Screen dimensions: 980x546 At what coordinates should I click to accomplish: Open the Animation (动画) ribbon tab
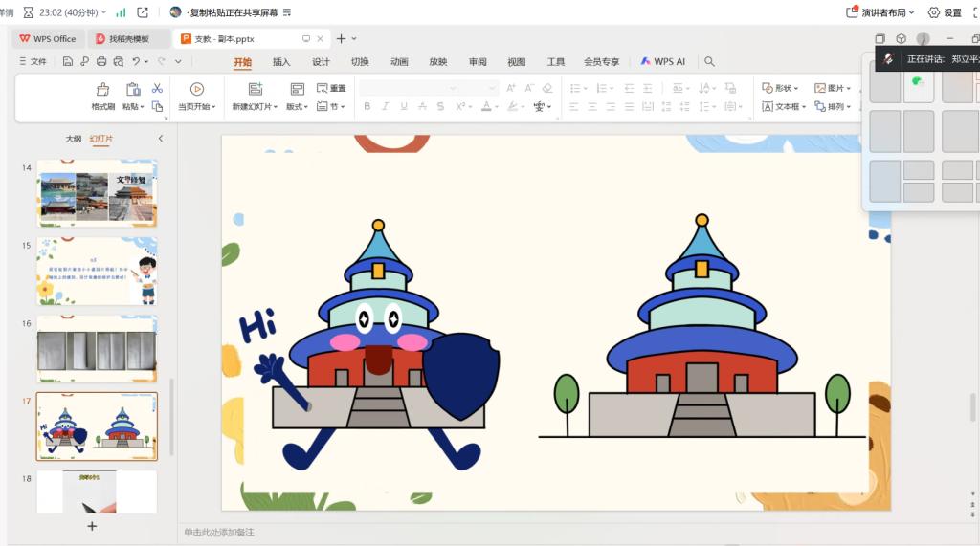(x=399, y=62)
